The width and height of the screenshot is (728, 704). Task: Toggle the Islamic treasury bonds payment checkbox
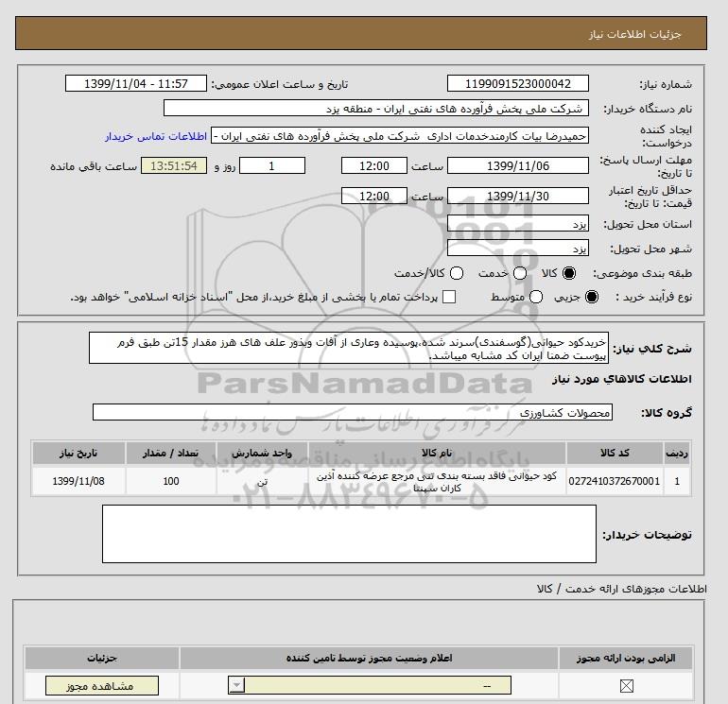[449, 297]
